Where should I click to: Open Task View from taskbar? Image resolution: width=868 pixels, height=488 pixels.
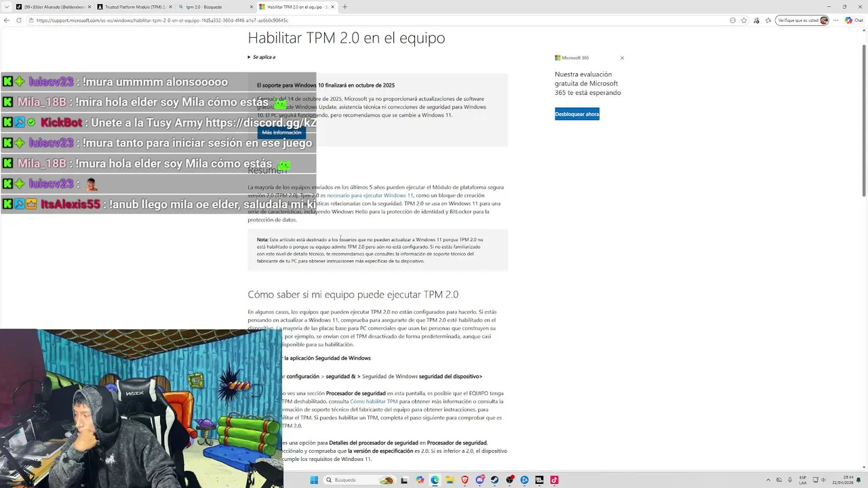click(405, 480)
